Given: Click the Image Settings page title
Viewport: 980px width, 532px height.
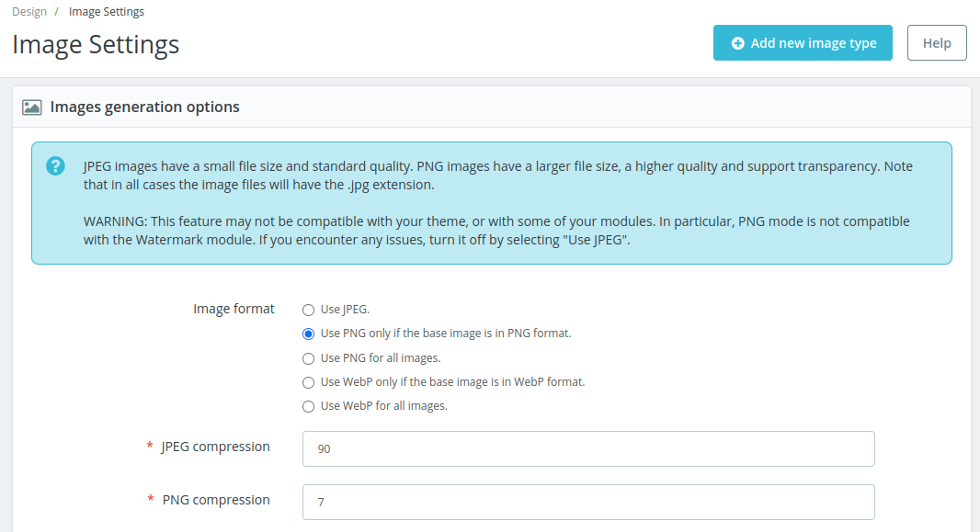Looking at the screenshot, I should (x=96, y=45).
